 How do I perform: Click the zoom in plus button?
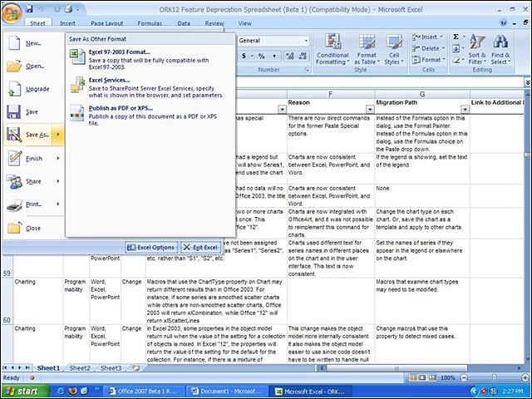(525, 377)
